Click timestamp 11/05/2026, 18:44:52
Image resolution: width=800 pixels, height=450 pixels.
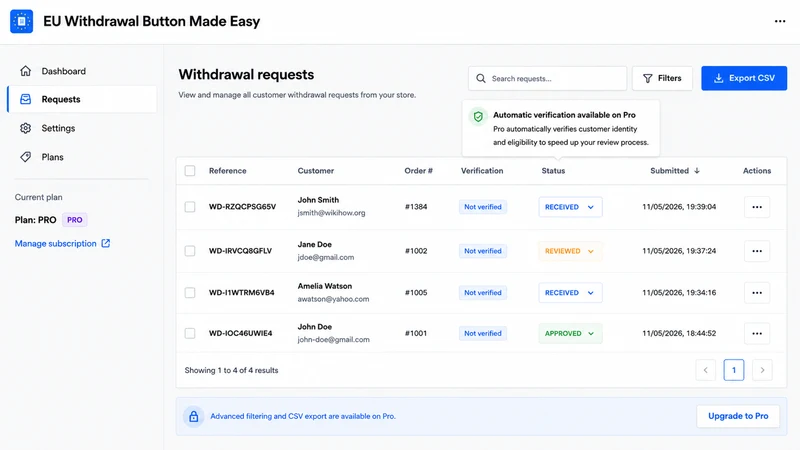679,334
